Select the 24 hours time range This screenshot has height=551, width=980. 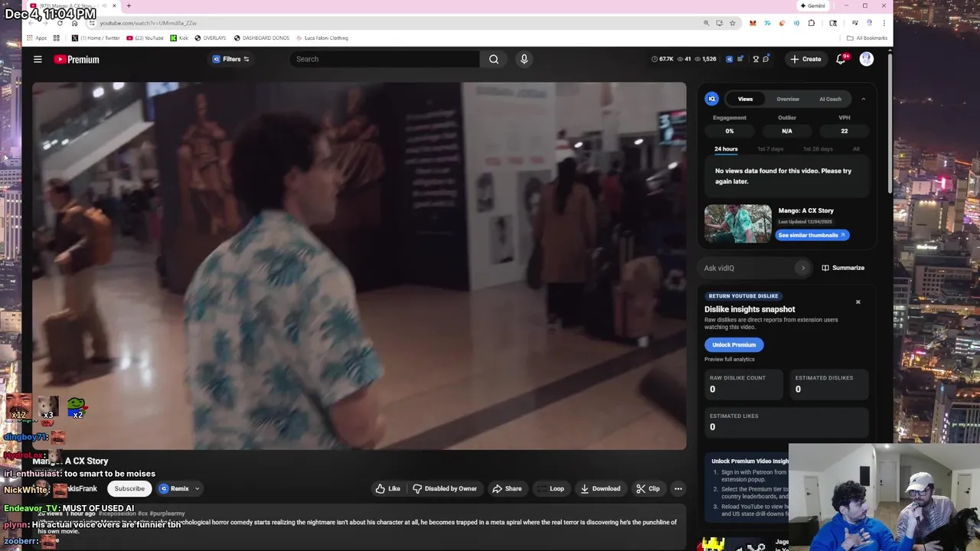click(726, 148)
